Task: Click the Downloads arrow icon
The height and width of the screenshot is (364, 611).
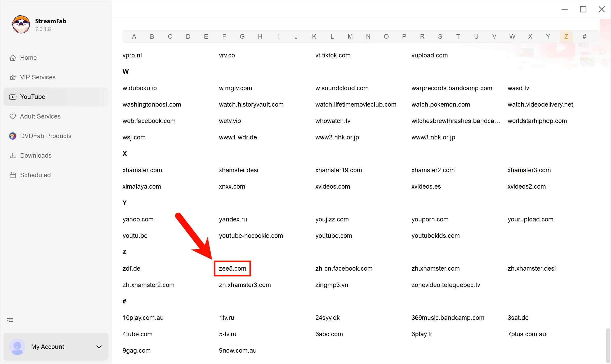Action: (12, 156)
